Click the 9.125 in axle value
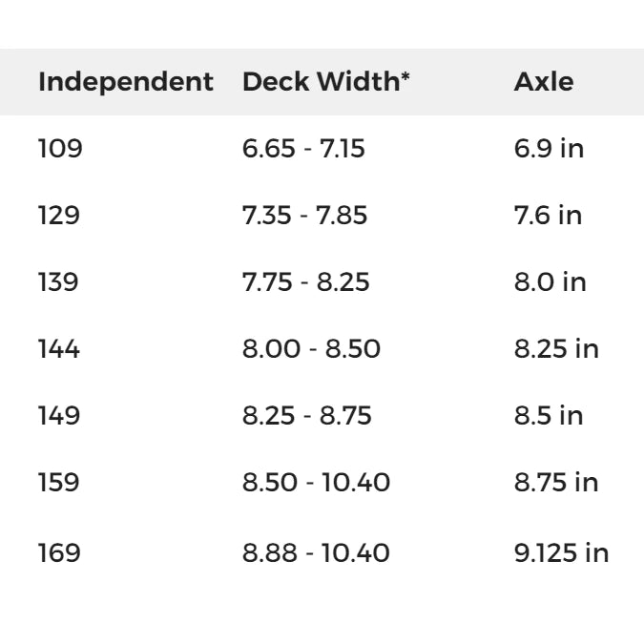Viewport: 644px width, 644px height. pos(561,552)
